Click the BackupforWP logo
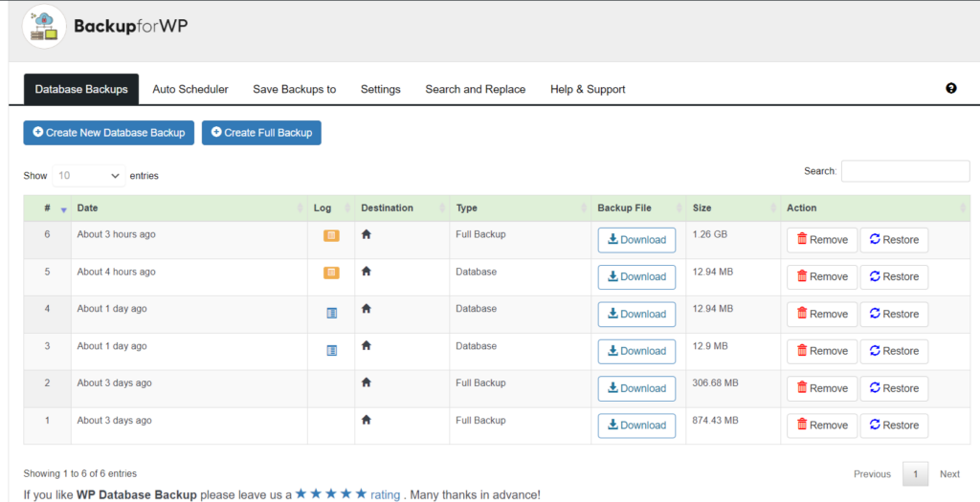 (105, 26)
